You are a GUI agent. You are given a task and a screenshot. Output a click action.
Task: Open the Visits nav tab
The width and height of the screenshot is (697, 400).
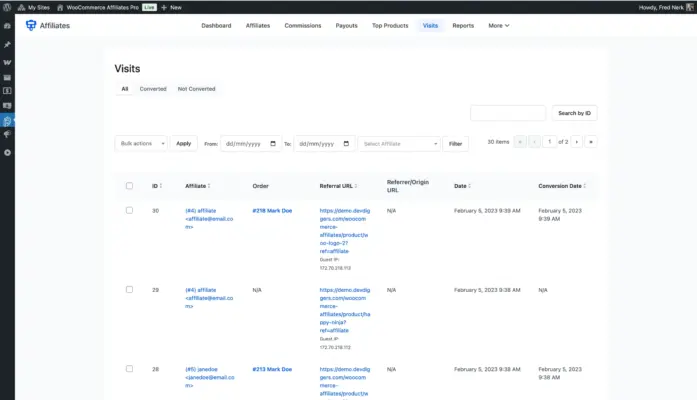click(x=430, y=25)
